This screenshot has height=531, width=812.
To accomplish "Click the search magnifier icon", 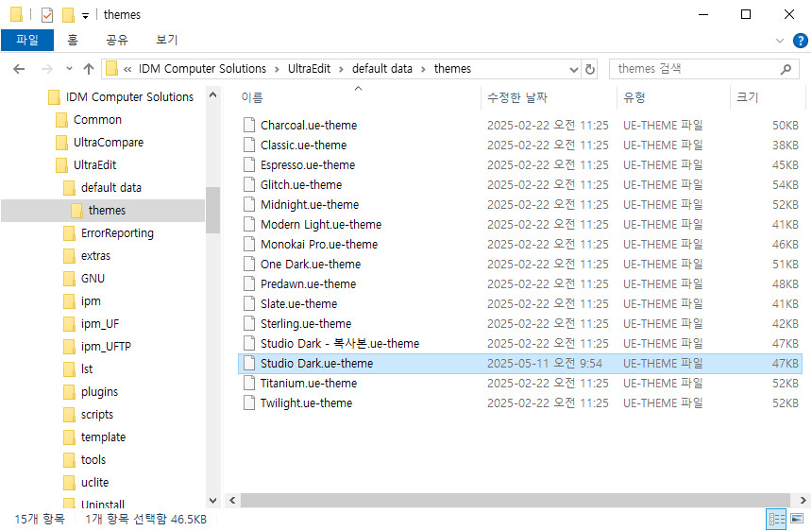I will coord(786,69).
